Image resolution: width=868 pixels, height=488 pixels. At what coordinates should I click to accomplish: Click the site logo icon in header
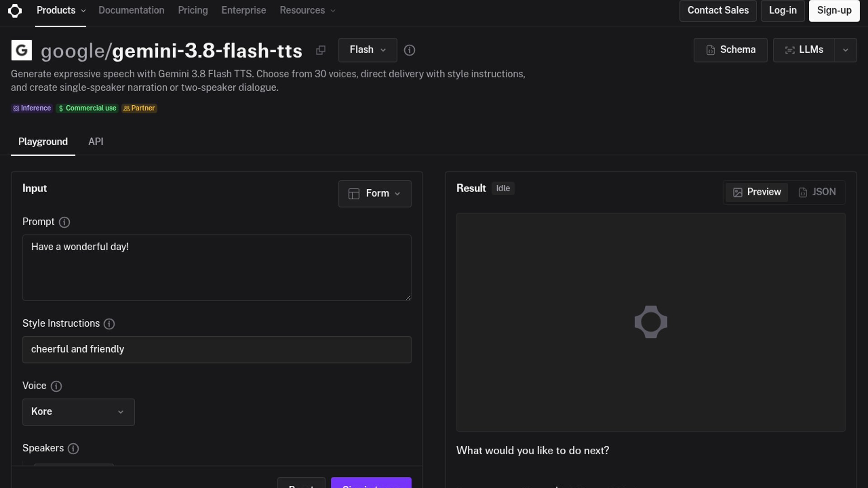tap(15, 10)
